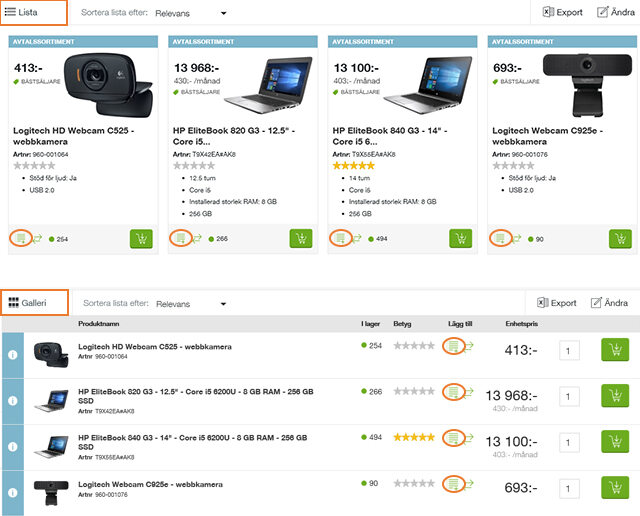640x516 pixels.
Task: Click add-to-list icon on HP EliteBook 840 card
Action: pyautogui.click(x=339, y=239)
